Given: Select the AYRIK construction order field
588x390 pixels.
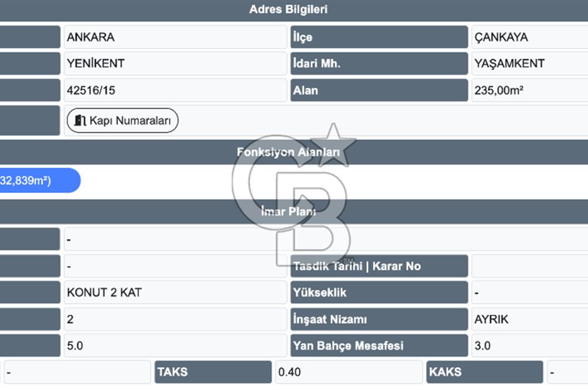Looking at the screenshot, I should (x=529, y=319).
